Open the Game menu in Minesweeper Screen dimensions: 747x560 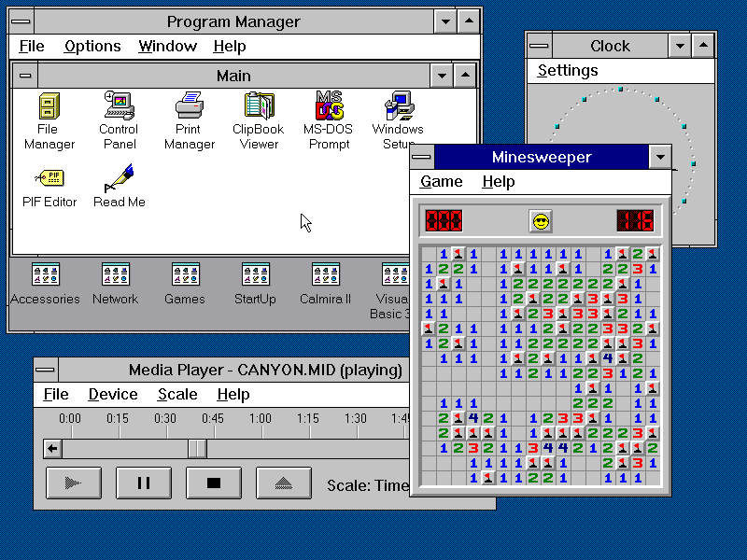coord(441,181)
